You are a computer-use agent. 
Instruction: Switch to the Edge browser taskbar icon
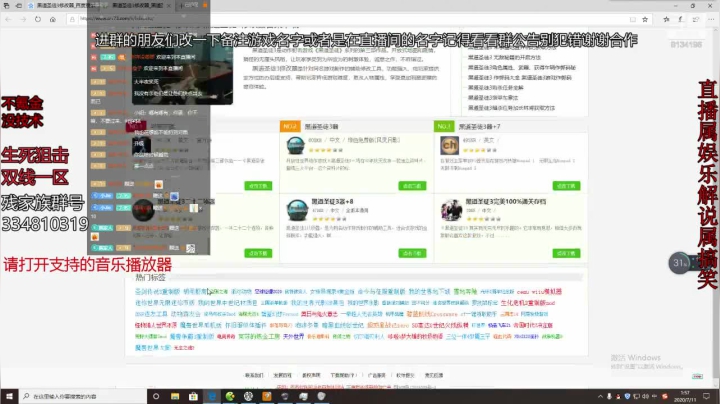(x=212, y=396)
